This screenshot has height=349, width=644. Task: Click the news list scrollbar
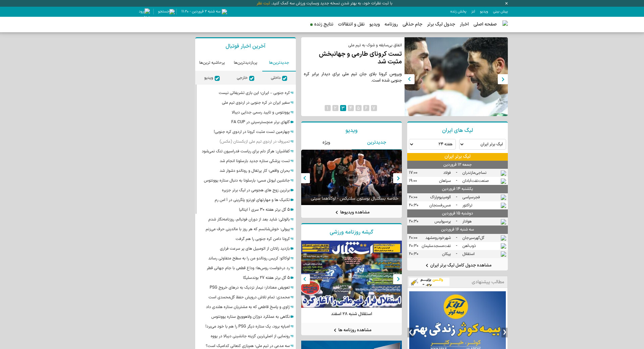point(196,149)
